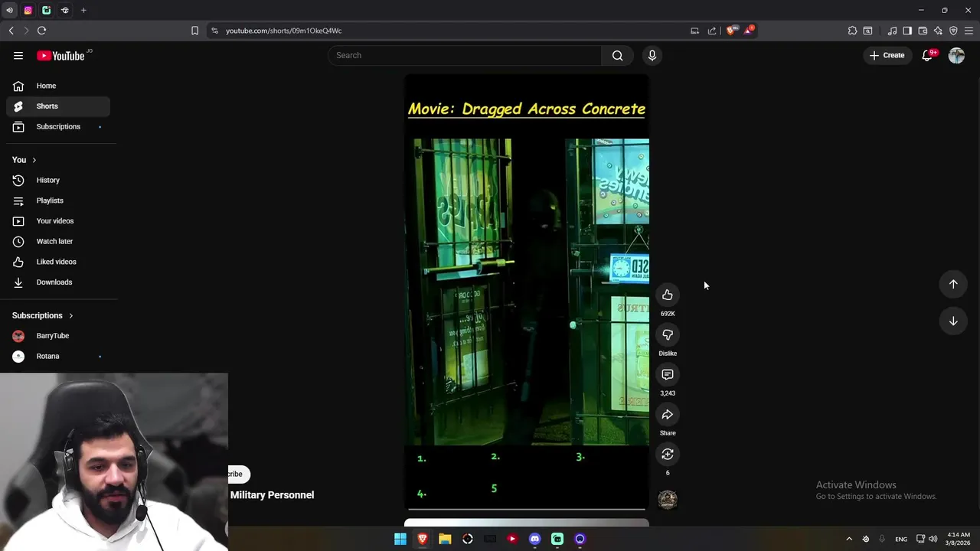The image size is (980, 551).
Task: Remix this short
Action: [x=668, y=455]
